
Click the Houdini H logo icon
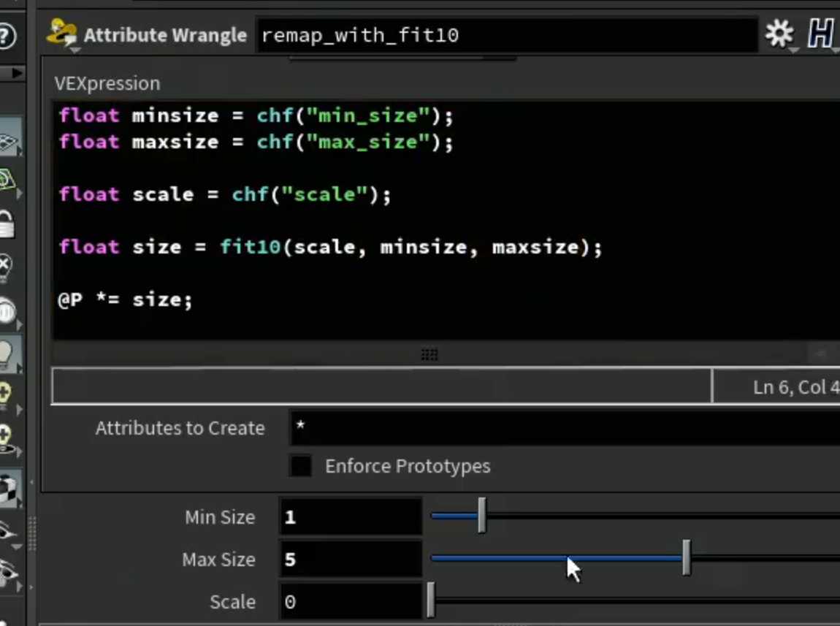pos(821,34)
